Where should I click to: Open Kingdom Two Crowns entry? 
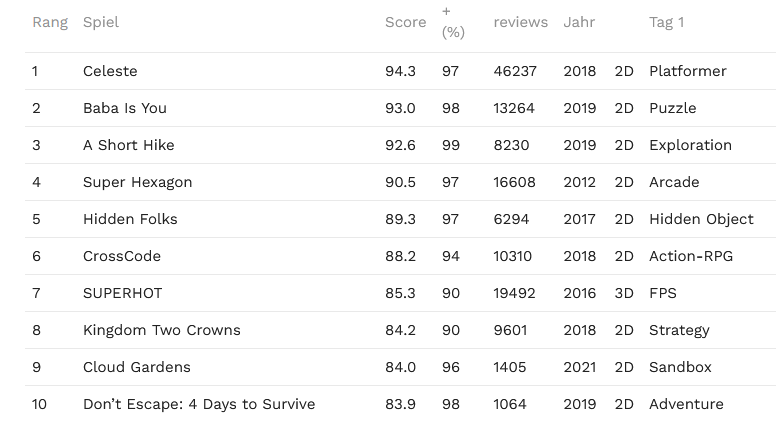162,330
